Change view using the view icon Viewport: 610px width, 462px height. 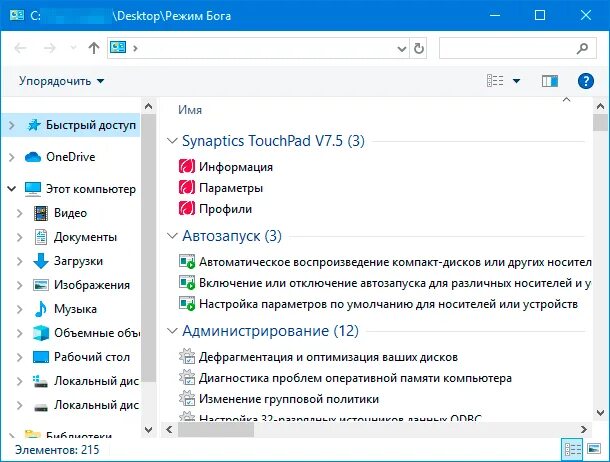pyautogui.click(x=495, y=81)
